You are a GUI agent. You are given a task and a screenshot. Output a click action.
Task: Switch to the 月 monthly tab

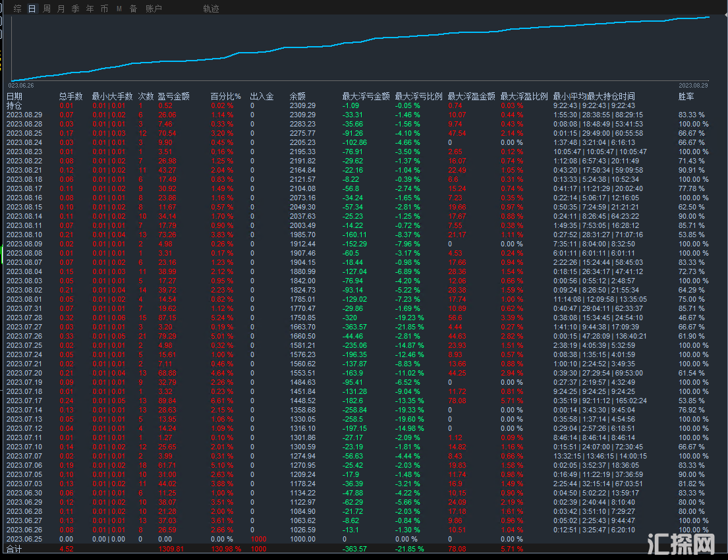61,9
